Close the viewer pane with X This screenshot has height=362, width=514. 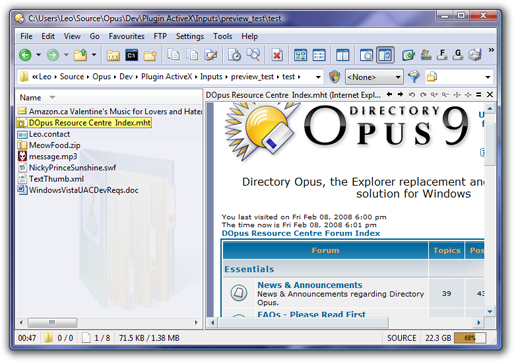click(490, 95)
